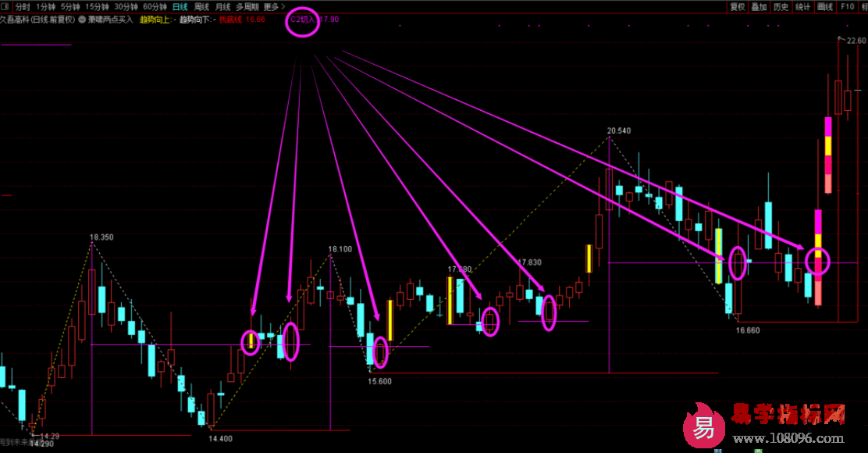The width and height of the screenshot is (868, 453).
Task: Open the indicator dropdown circle beside 萧啸两点买入
Action: 82,20
